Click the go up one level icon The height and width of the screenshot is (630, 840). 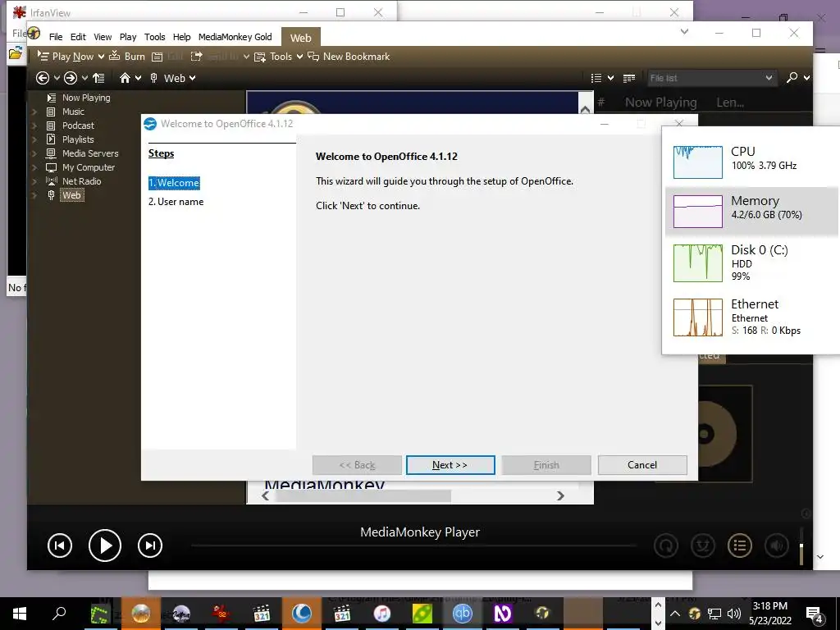pos(98,78)
